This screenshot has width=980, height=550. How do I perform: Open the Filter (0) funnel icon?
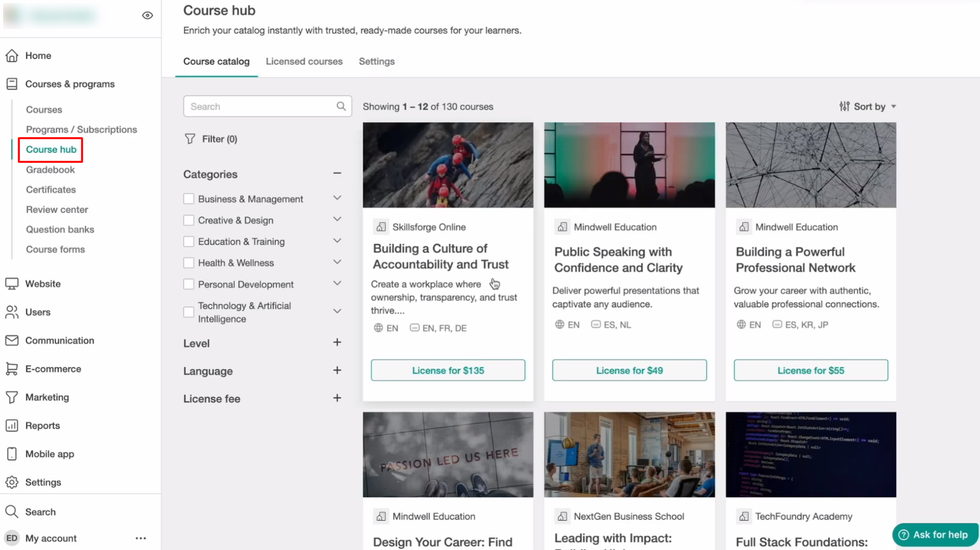pyautogui.click(x=190, y=139)
